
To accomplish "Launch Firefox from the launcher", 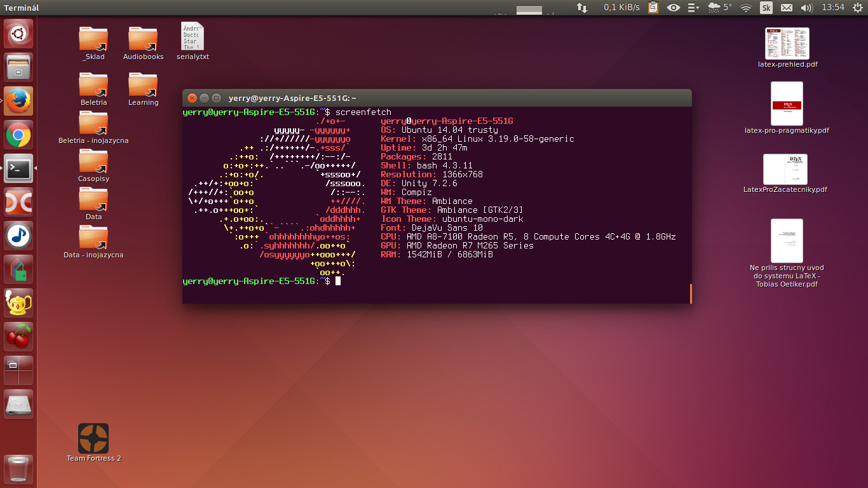I will [18, 101].
